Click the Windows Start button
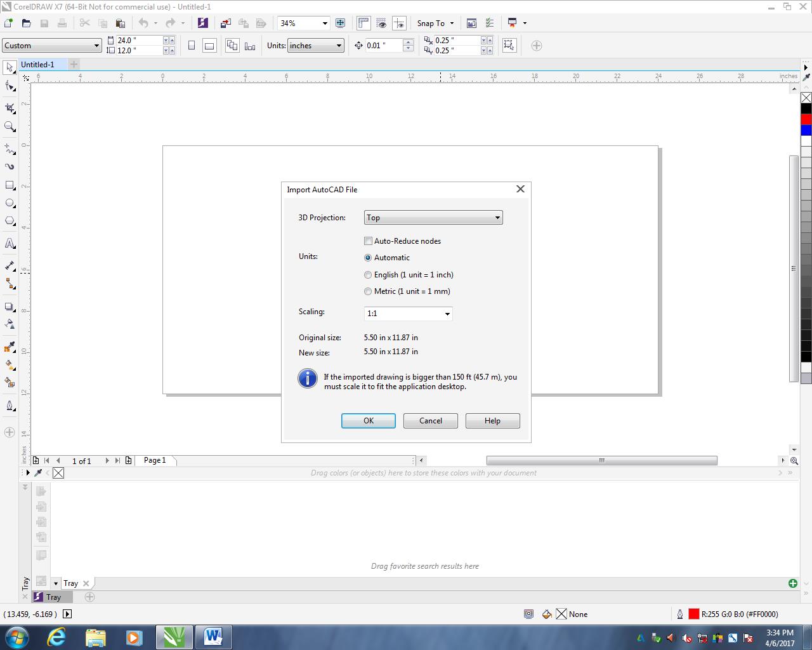 tap(16, 637)
